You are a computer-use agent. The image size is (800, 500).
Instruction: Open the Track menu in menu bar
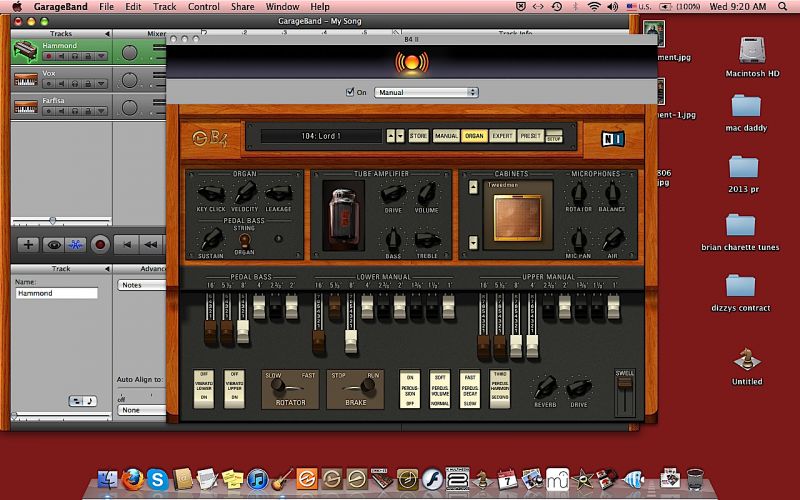coord(164,7)
